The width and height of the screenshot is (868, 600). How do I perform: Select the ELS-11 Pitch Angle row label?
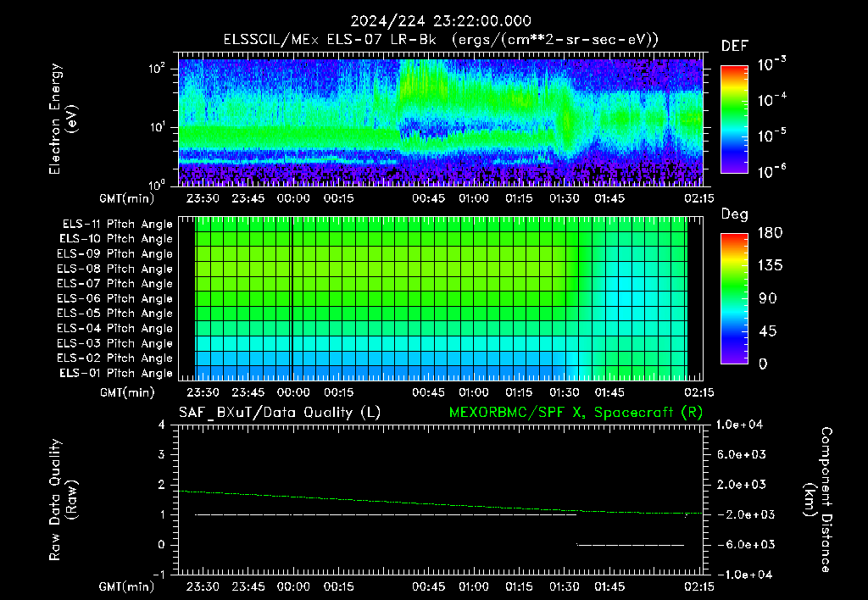pos(117,225)
